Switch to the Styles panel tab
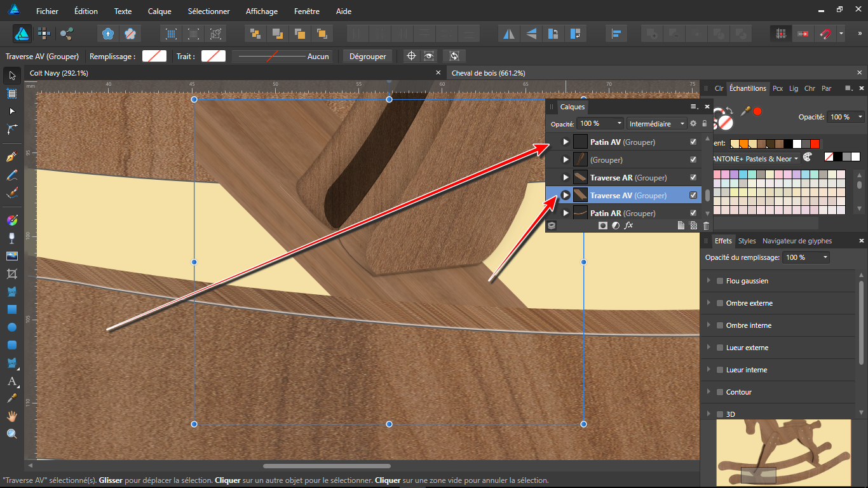This screenshot has width=868, height=488. [747, 241]
